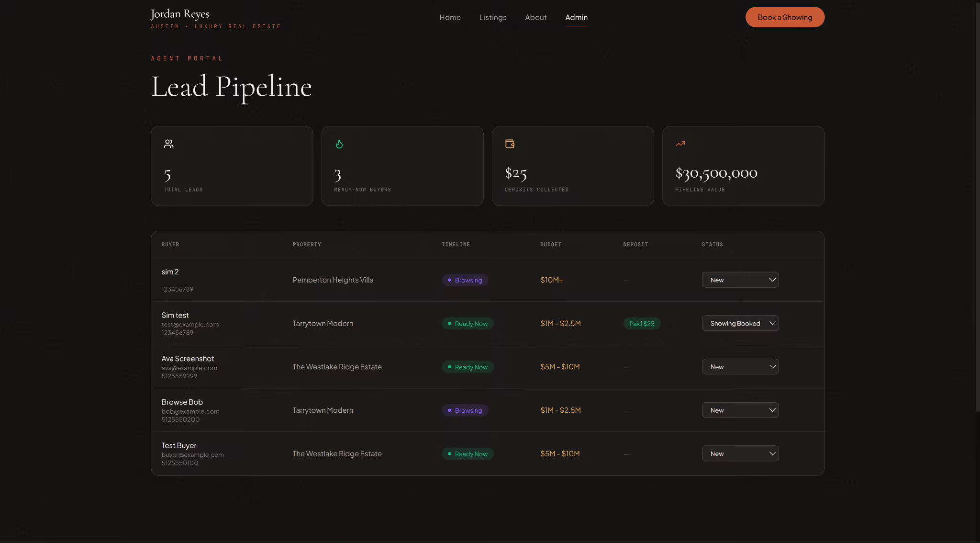Click the Paid $25 deposit badge
Viewport: 980px width, 543px height.
point(642,324)
